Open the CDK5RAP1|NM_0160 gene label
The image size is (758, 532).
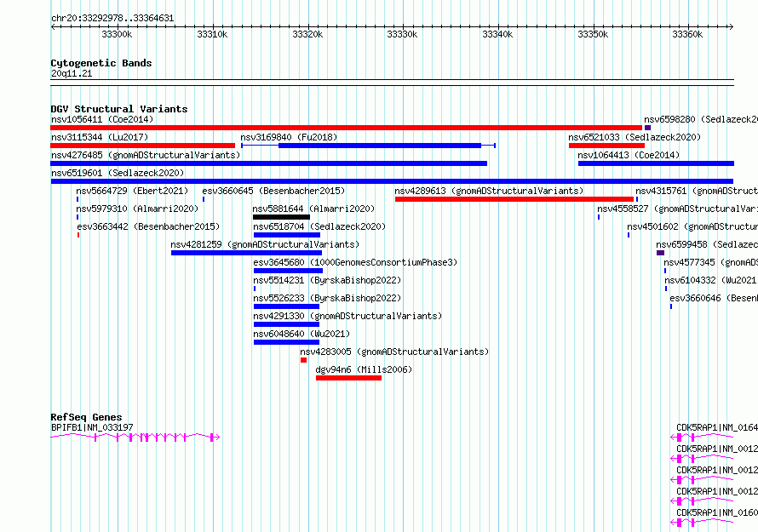(x=717, y=512)
